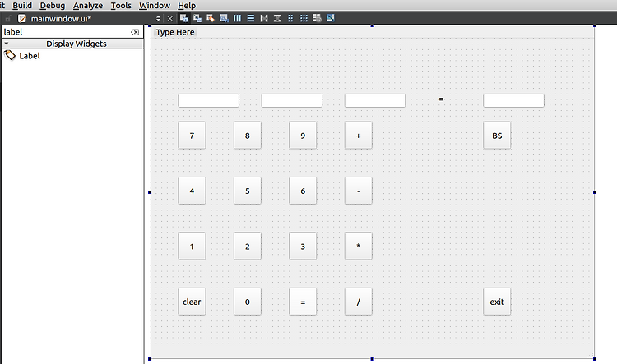Viewport: 617px width, 364px height.
Task: Click the mainwindow.ui file icon
Action: [x=22, y=18]
